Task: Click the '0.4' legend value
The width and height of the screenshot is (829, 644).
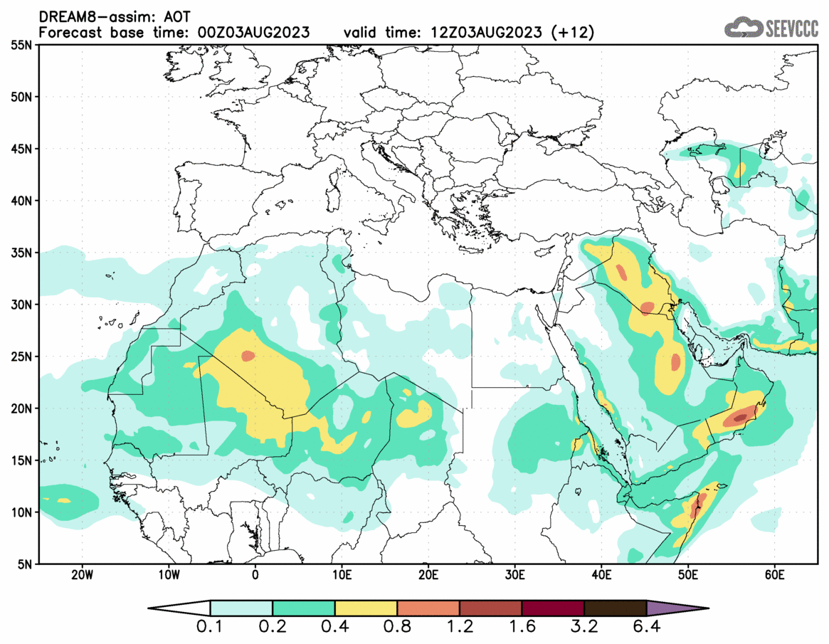Action: [x=334, y=628]
